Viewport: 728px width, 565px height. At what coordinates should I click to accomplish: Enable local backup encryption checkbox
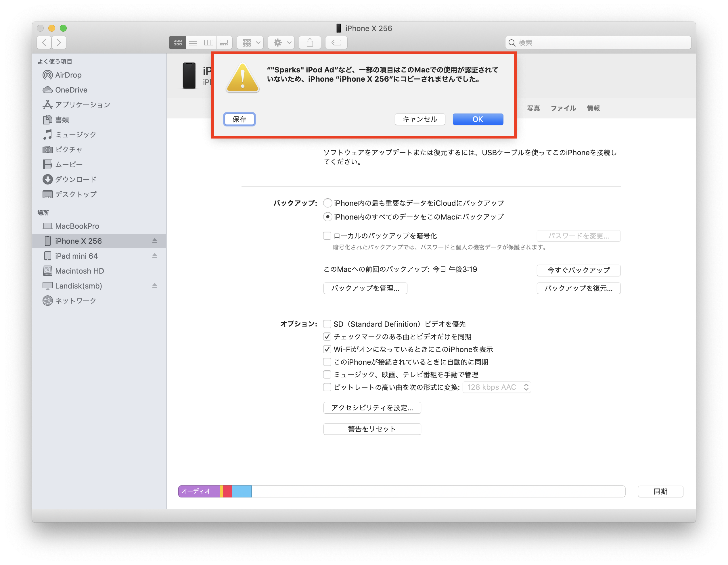pyautogui.click(x=327, y=236)
